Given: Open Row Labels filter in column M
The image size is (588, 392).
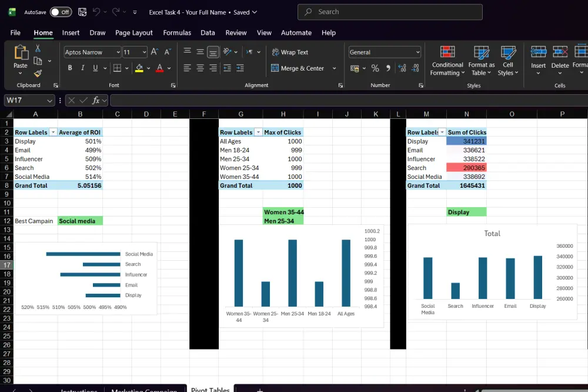Looking at the screenshot, I should (x=442, y=132).
